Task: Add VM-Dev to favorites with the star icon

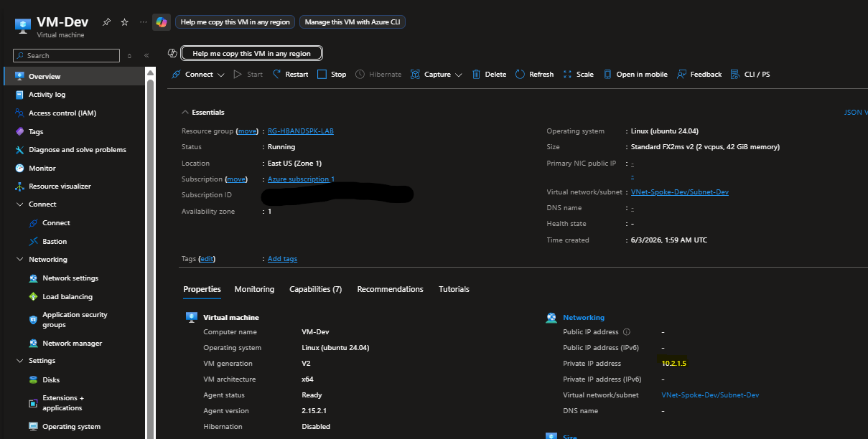Action: point(124,22)
